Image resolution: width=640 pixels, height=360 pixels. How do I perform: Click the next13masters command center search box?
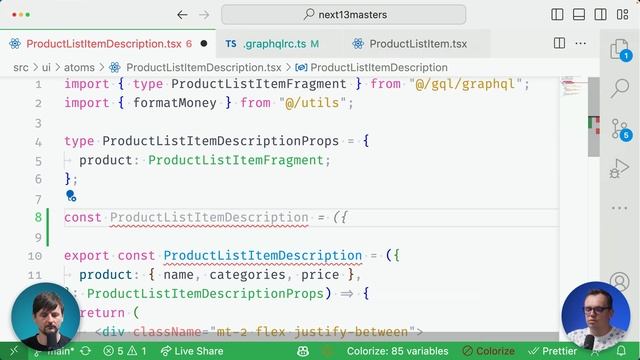coord(343,15)
